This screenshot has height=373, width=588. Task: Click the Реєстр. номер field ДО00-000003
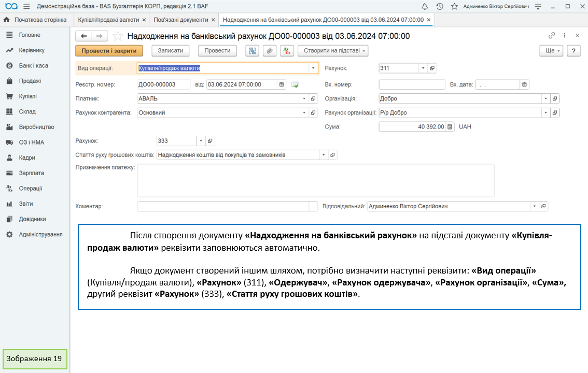click(164, 84)
